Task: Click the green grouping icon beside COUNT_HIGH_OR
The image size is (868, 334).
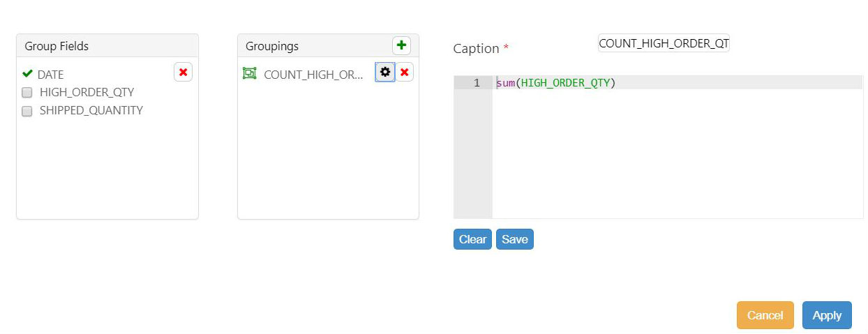Action: point(249,73)
